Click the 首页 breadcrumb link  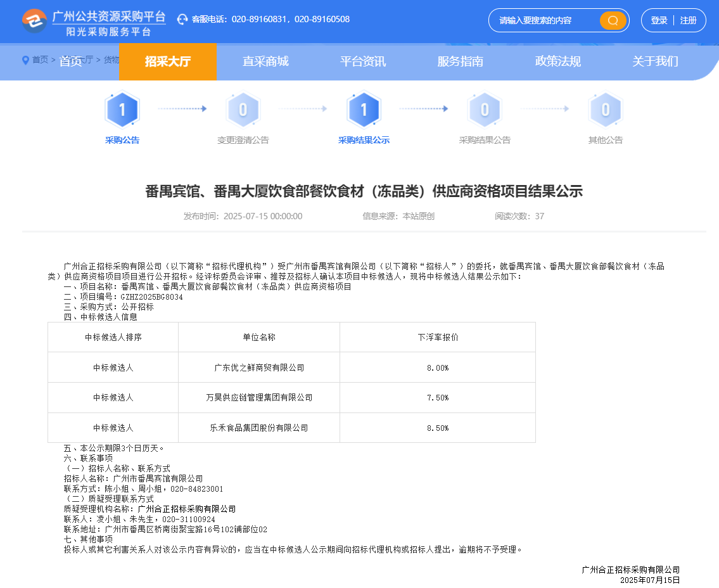pyautogui.click(x=40, y=60)
